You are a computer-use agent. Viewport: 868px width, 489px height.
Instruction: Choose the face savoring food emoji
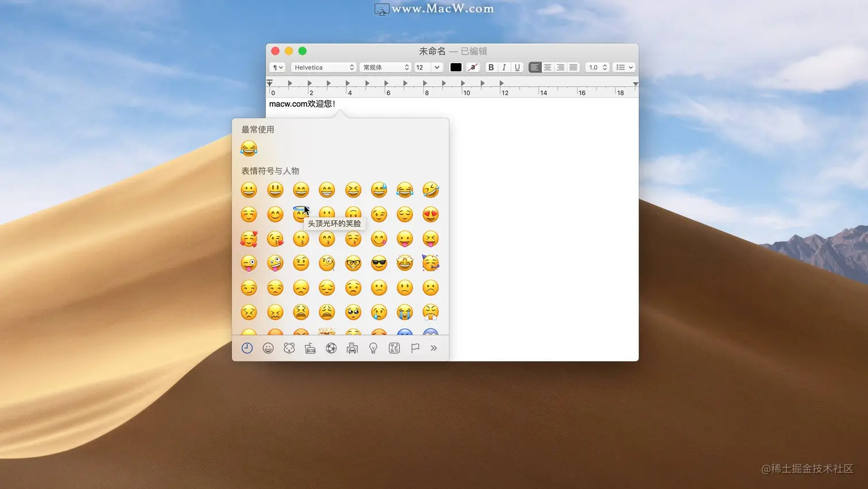tap(379, 238)
